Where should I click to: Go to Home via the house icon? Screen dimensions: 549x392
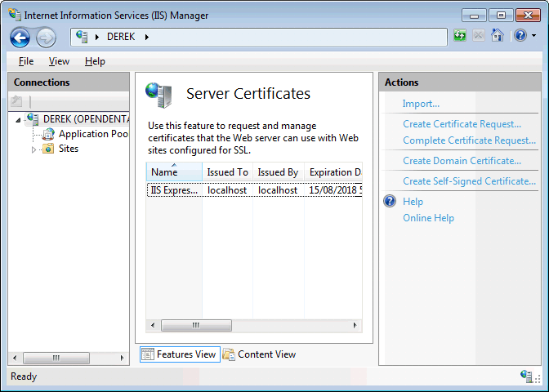498,35
